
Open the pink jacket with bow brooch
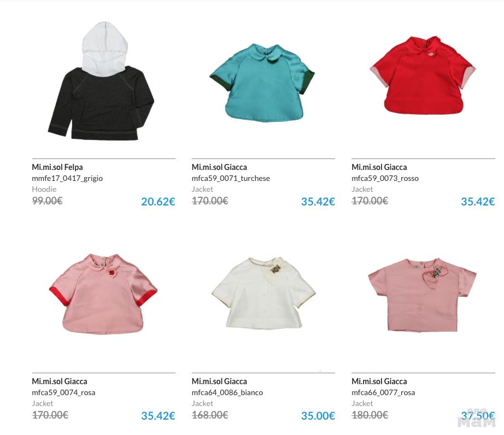point(423,295)
